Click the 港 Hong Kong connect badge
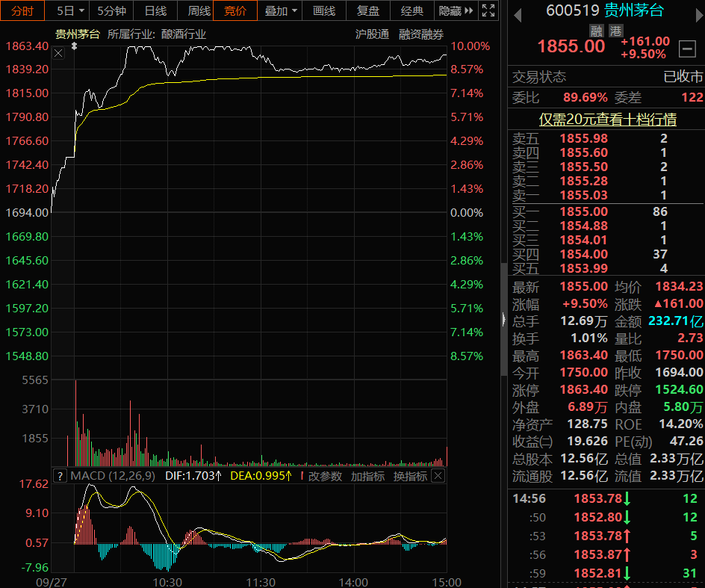The width and height of the screenshot is (705, 588). pos(615,31)
